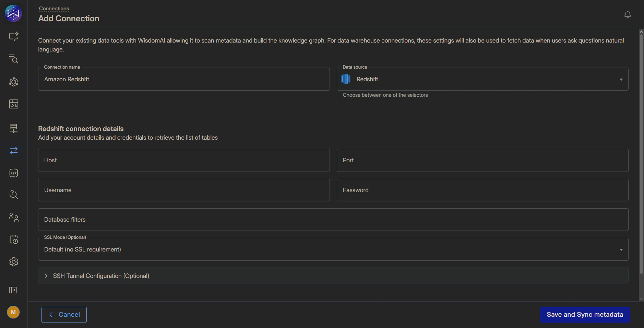Focus the Database filters field
The width and height of the screenshot is (644, 328).
coord(333,220)
